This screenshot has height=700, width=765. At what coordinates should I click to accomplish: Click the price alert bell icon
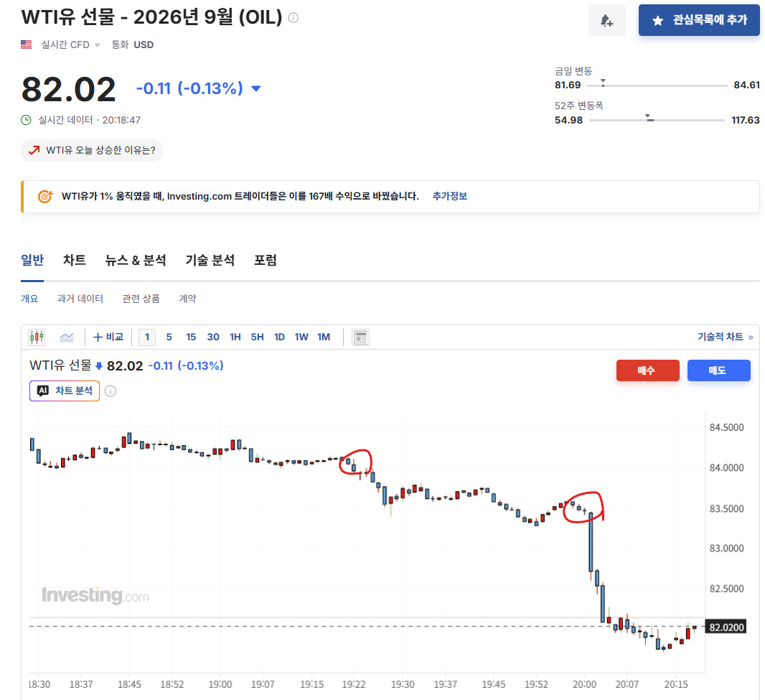coord(606,21)
